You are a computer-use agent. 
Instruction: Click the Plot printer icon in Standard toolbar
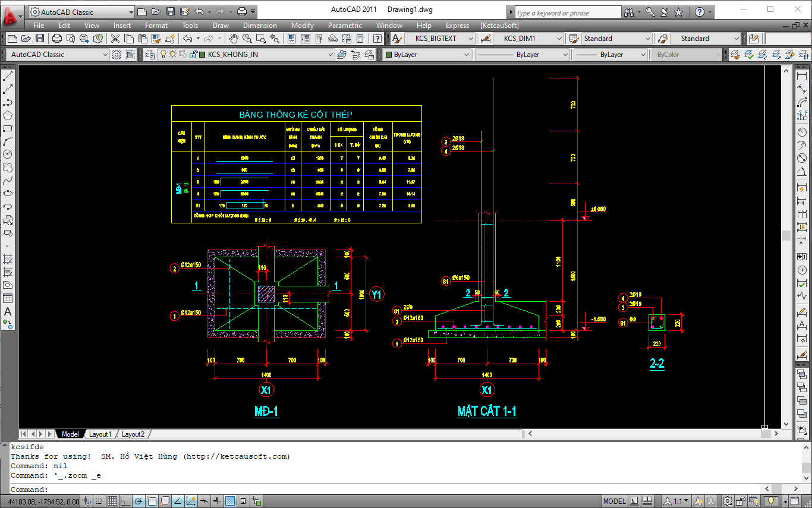[57, 39]
